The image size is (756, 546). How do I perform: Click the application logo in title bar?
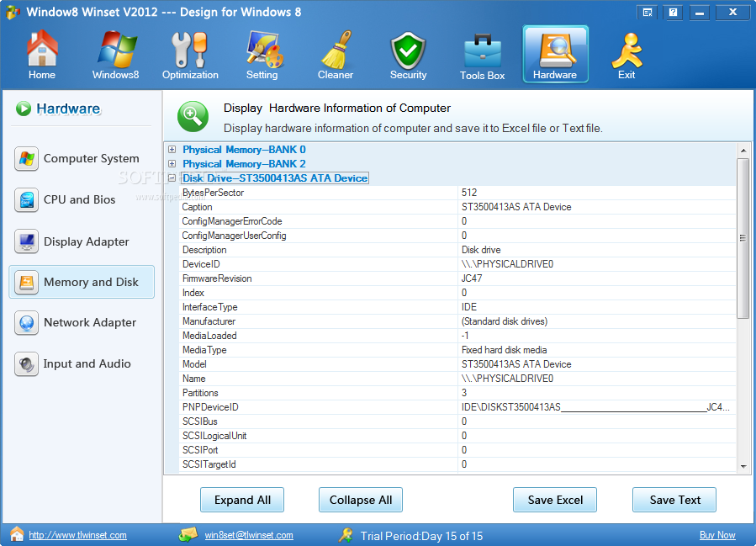tap(13, 12)
